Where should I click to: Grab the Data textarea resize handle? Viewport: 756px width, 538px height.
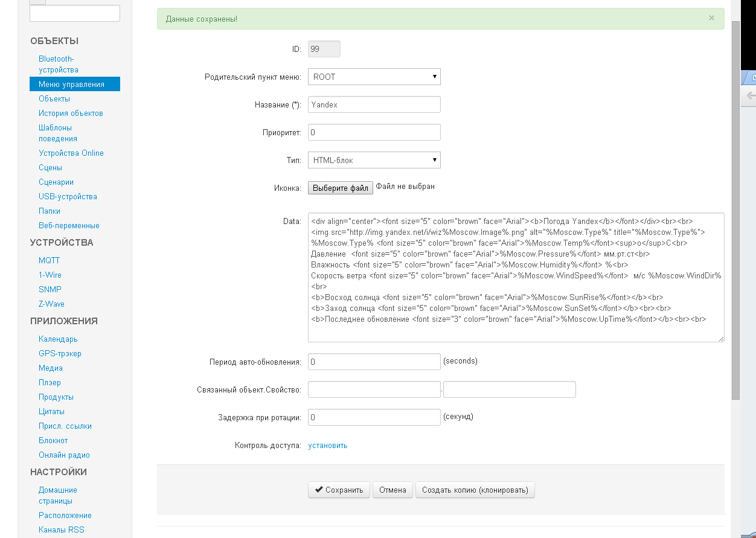coord(721,339)
